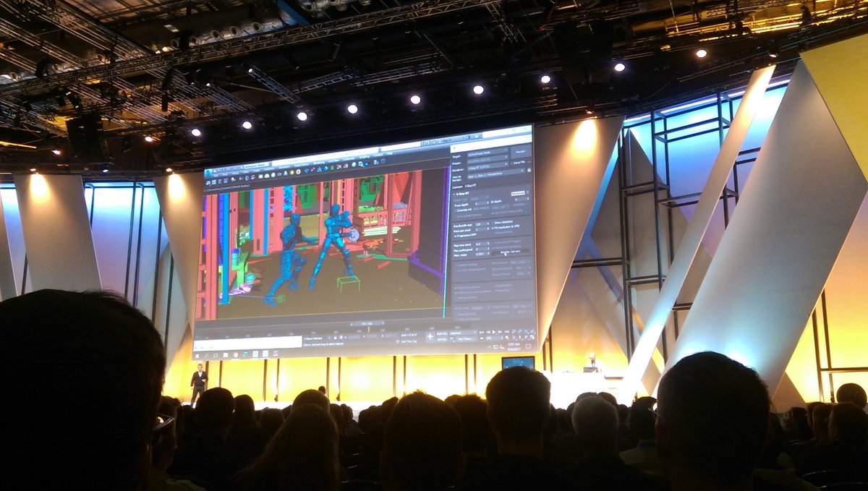Screen dimensions: 868x491
Task: Select the Zoom viewport navigation icon
Action: pos(514,332)
